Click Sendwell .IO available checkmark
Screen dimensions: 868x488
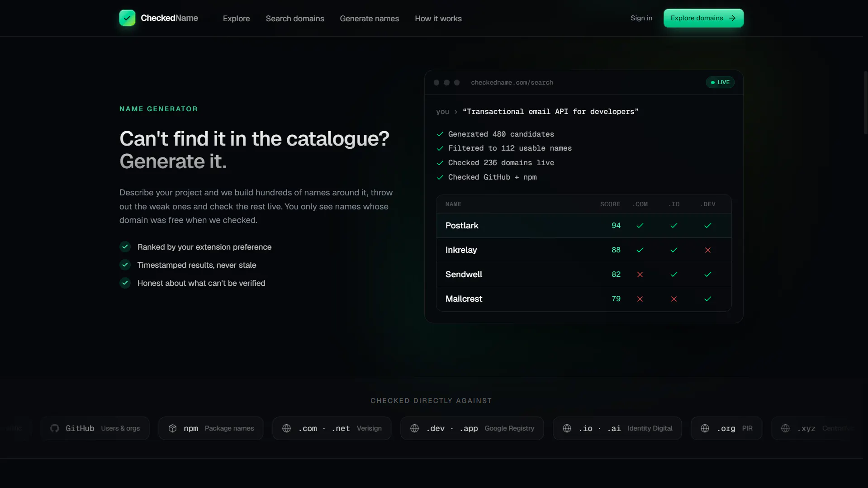(674, 274)
